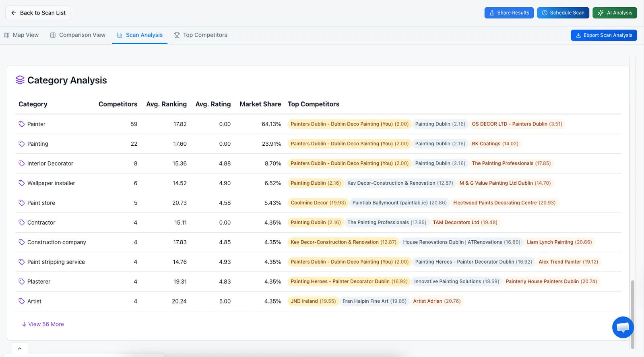Screen dimensions: 644x357
Task: Expand the View 56 More link
Action: point(43,324)
